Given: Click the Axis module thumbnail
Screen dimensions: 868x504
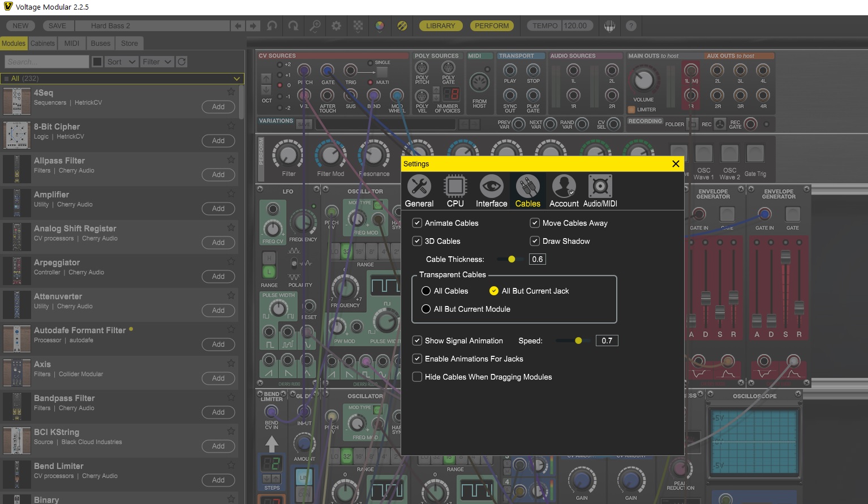Looking at the screenshot, I should click(17, 373).
